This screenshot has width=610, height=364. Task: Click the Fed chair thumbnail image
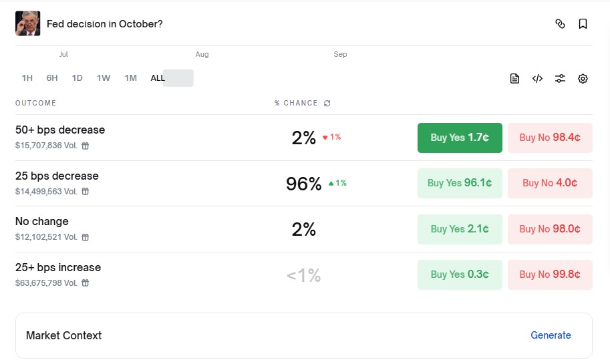pos(28,23)
